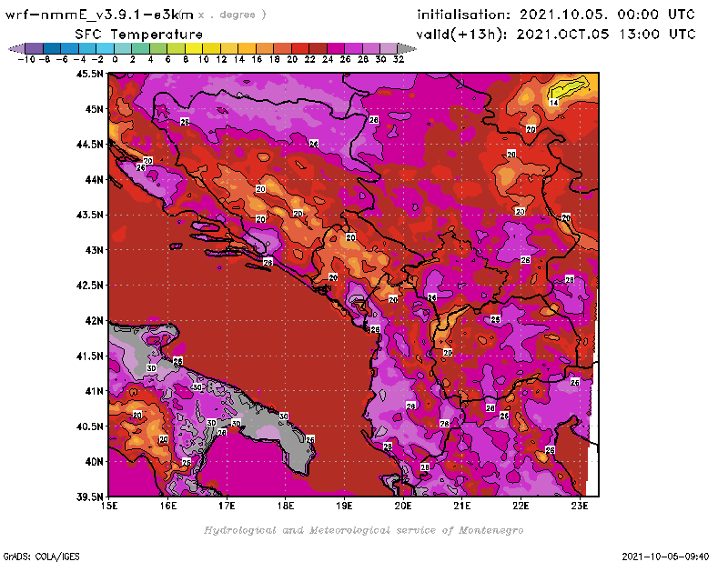Click the valid(+13h) forecast time text
This screenshot has height=562, width=728.
point(555,34)
